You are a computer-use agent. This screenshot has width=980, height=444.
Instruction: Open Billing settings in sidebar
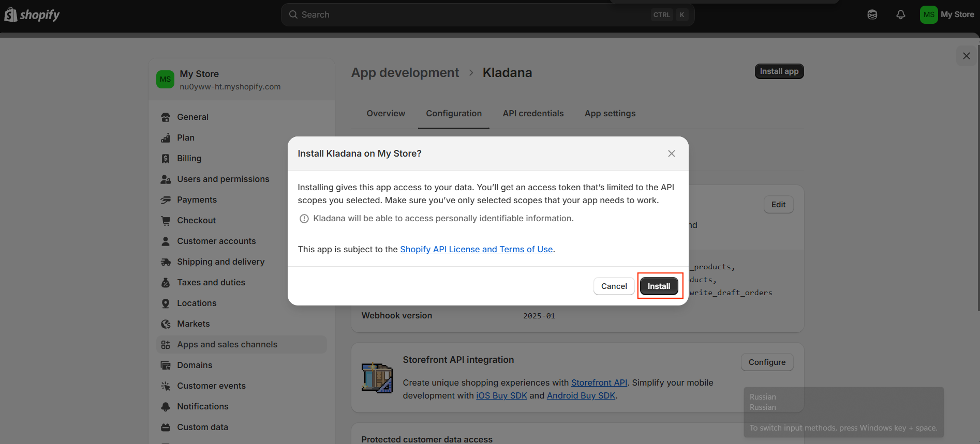pos(241,159)
